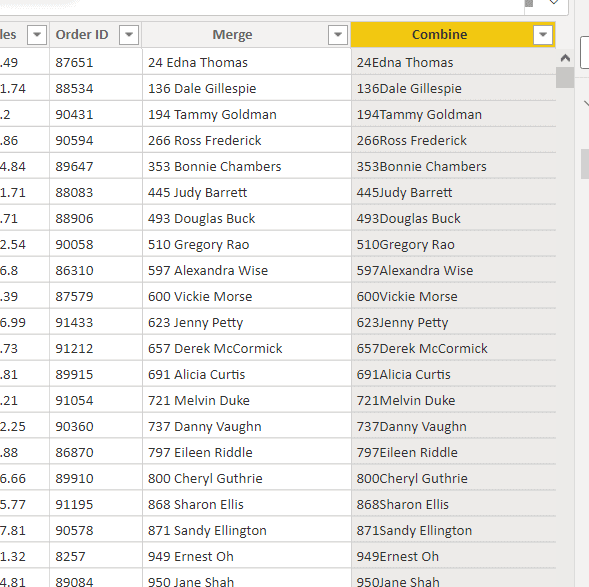This screenshot has width=589, height=587.
Task: Open the Merge column filter dropdown
Action: (x=338, y=35)
